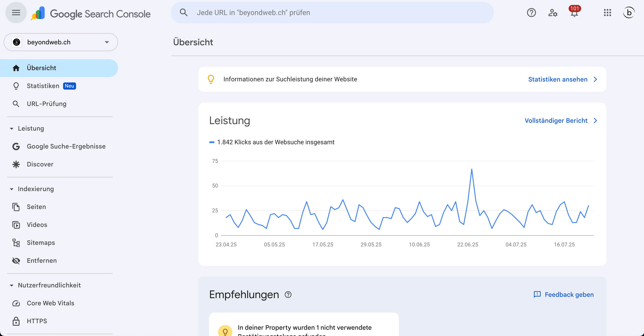The image size is (644, 336).
Task: Open the hamburger main menu
Action: [x=16, y=13]
